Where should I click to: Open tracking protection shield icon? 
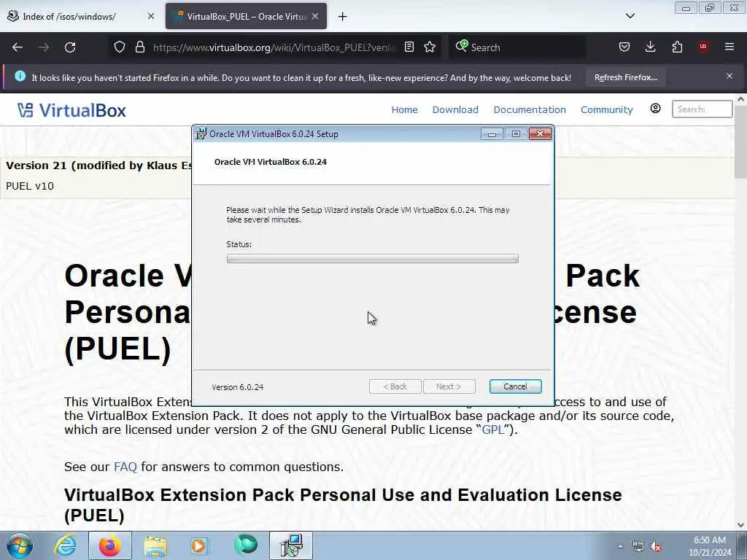click(x=120, y=47)
